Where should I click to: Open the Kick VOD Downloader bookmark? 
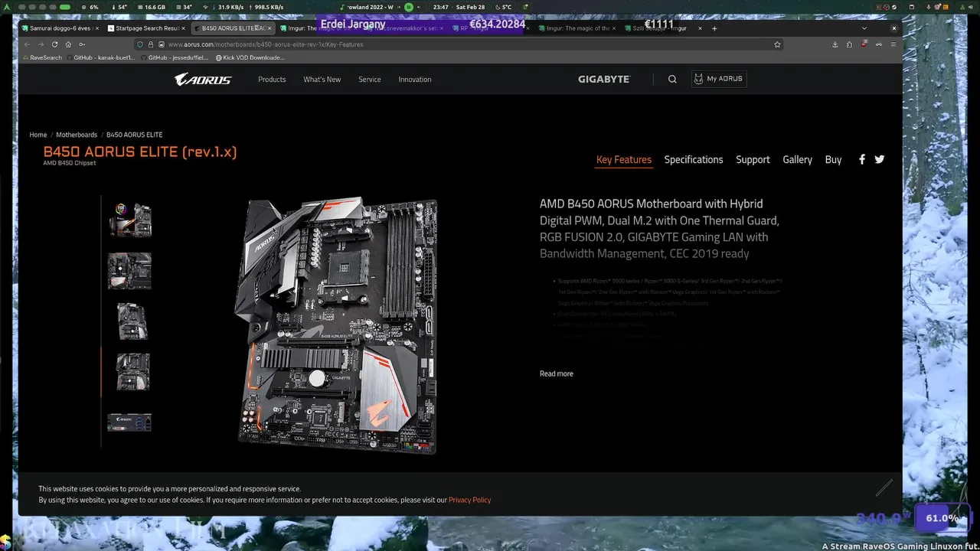250,57
